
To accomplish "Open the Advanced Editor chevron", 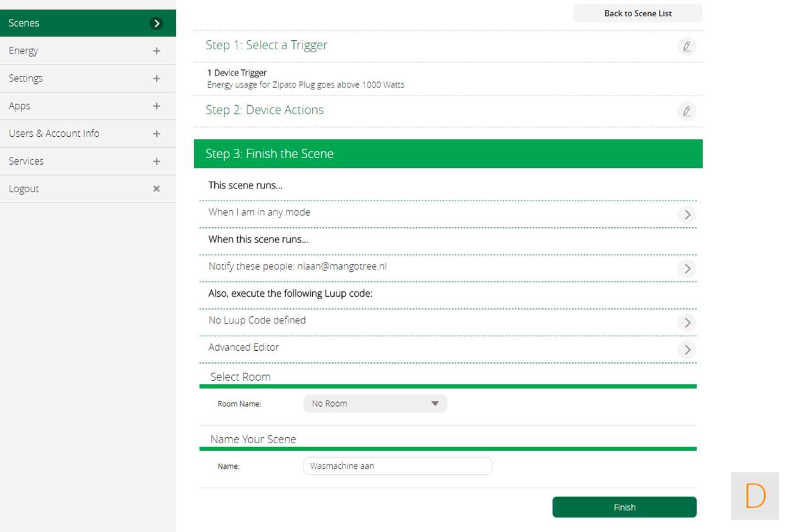I will (x=687, y=350).
